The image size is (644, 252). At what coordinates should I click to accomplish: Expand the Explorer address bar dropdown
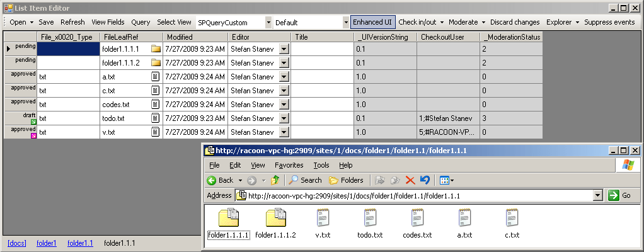(x=597, y=196)
